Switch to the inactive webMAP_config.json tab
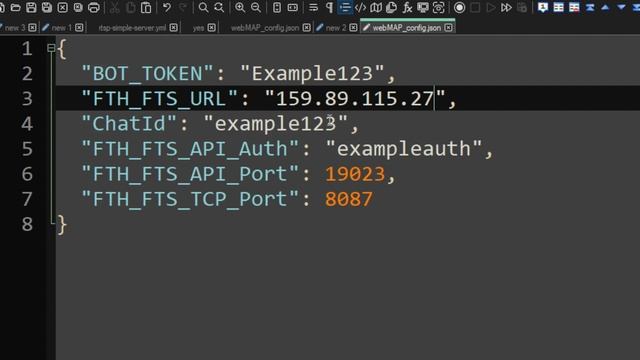This screenshot has width=640, height=360. point(265,28)
